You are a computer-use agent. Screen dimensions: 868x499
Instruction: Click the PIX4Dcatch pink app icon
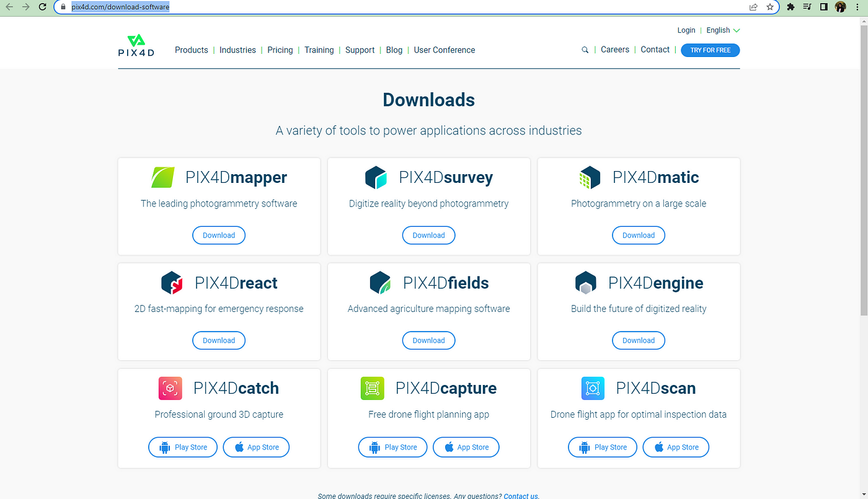click(170, 388)
